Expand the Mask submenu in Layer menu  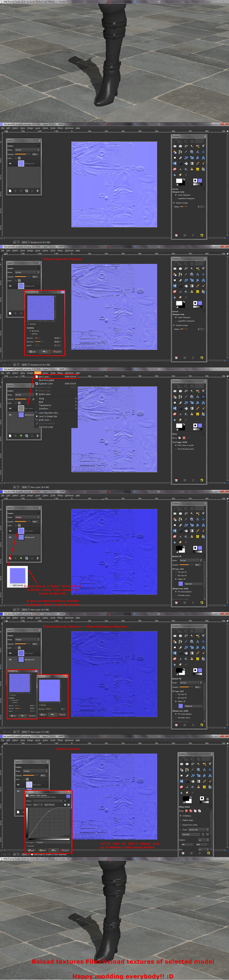point(55,402)
